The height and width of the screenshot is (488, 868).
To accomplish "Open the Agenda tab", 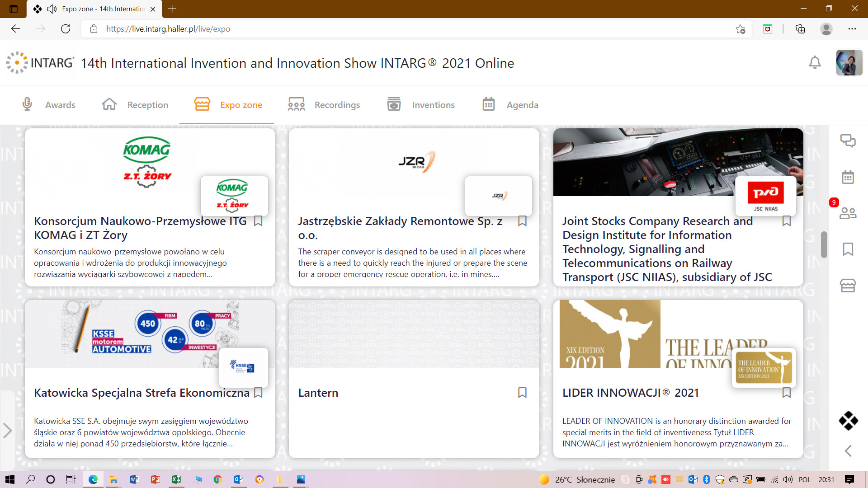I will click(510, 105).
